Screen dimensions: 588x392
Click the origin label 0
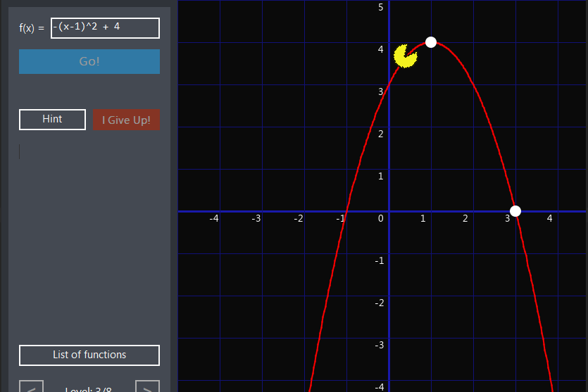(x=381, y=218)
